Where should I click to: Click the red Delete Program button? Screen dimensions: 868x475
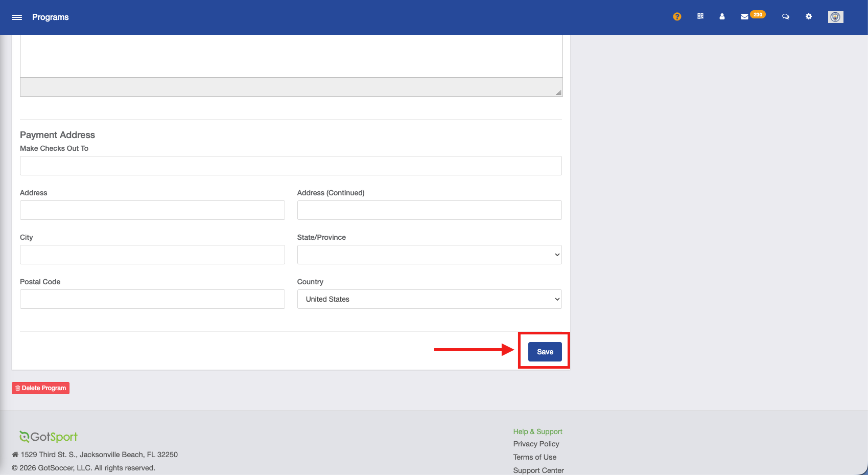click(40, 388)
